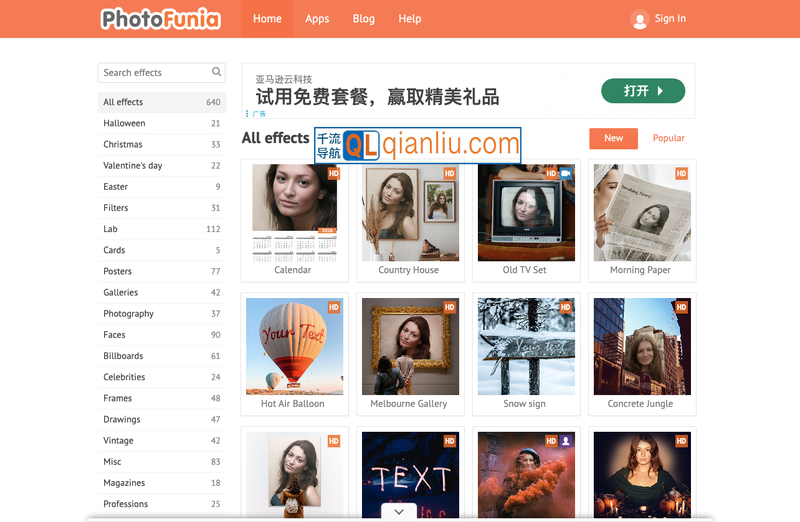Open the Cards category

click(162, 250)
